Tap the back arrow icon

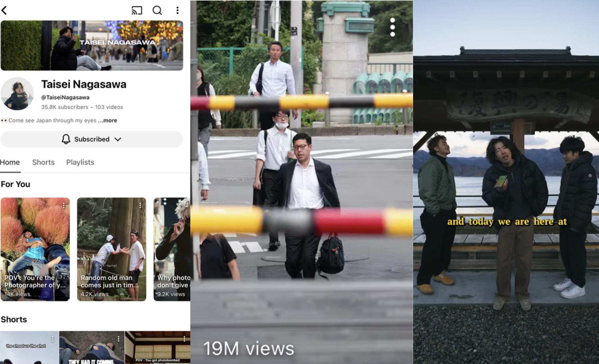coord(4,10)
